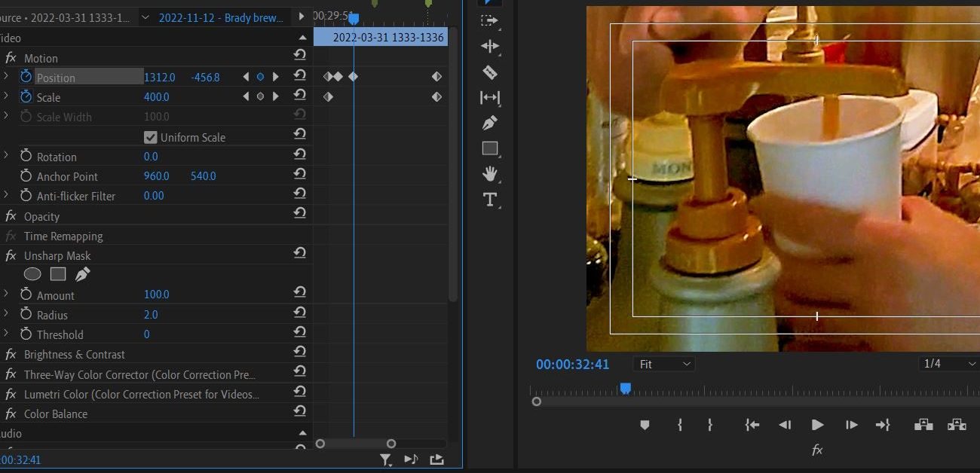Viewport: 980px width, 473px height.
Task: Reset the Rotation parameter
Action: tap(300, 154)
